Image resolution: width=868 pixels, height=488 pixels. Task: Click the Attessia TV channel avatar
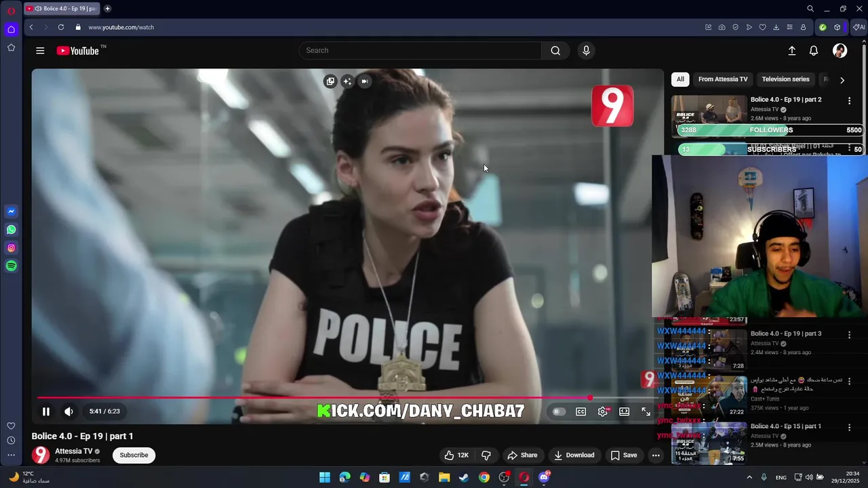point(41,455)
